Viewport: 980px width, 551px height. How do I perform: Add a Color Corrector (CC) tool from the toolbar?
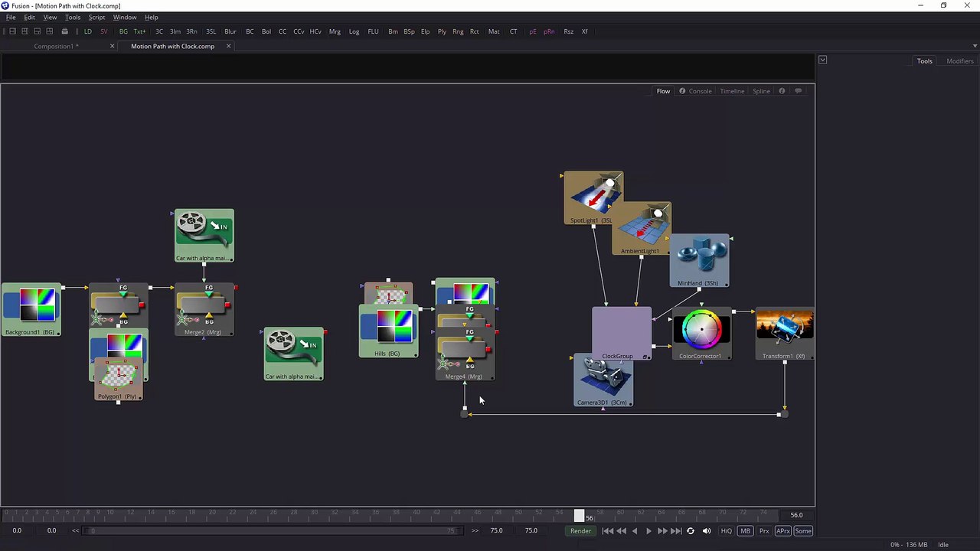(283, 31)
